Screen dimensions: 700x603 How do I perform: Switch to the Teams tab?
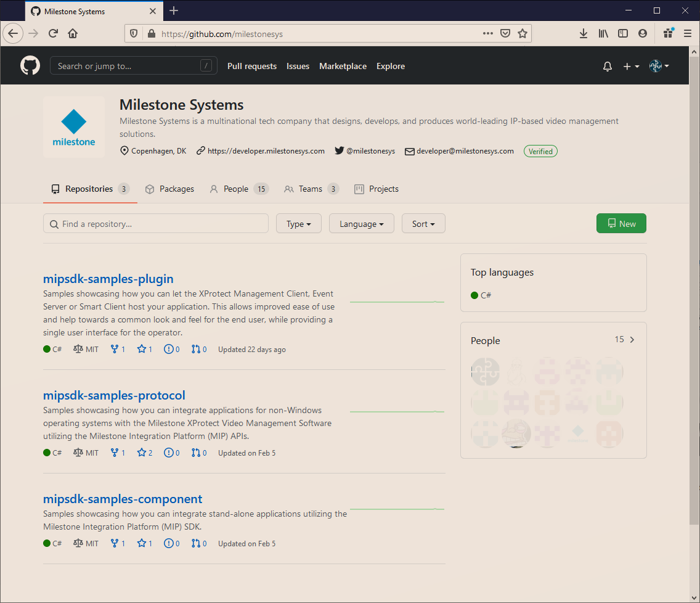click(311, 189)
